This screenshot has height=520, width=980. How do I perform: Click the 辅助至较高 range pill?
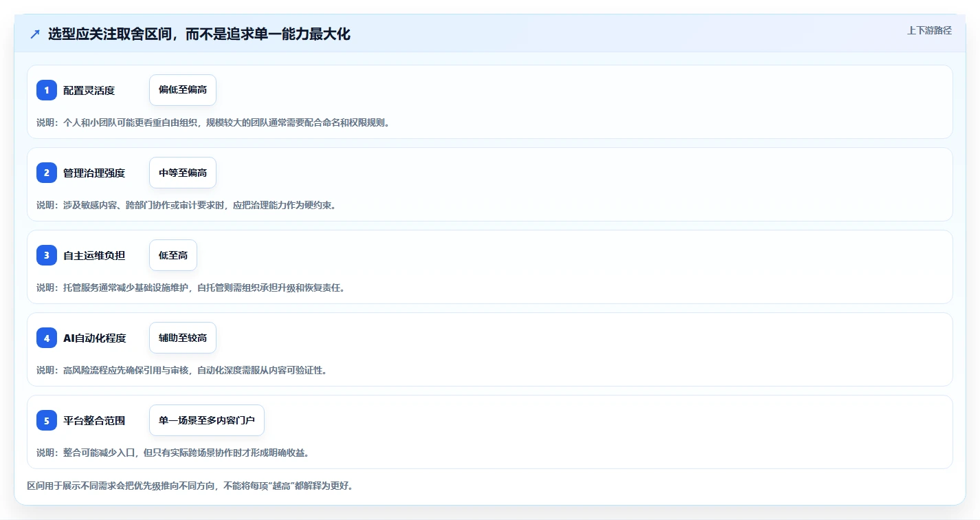pyautogui.click(x=183, y=338)
